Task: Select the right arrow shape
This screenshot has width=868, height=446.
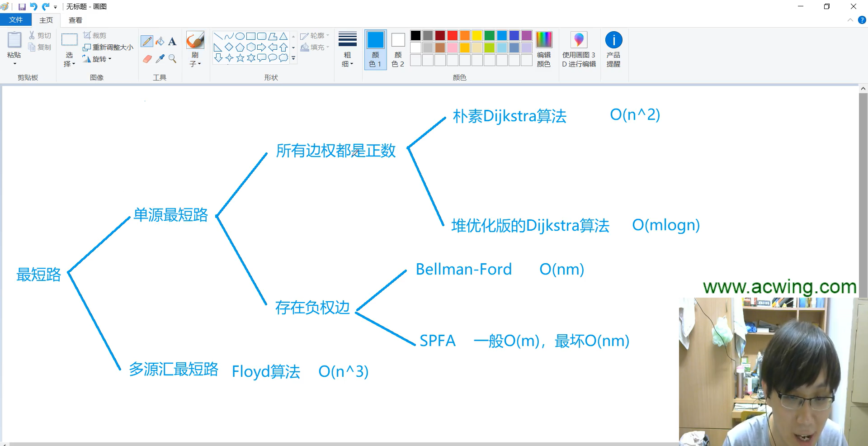Action: (x=262, y=47)
